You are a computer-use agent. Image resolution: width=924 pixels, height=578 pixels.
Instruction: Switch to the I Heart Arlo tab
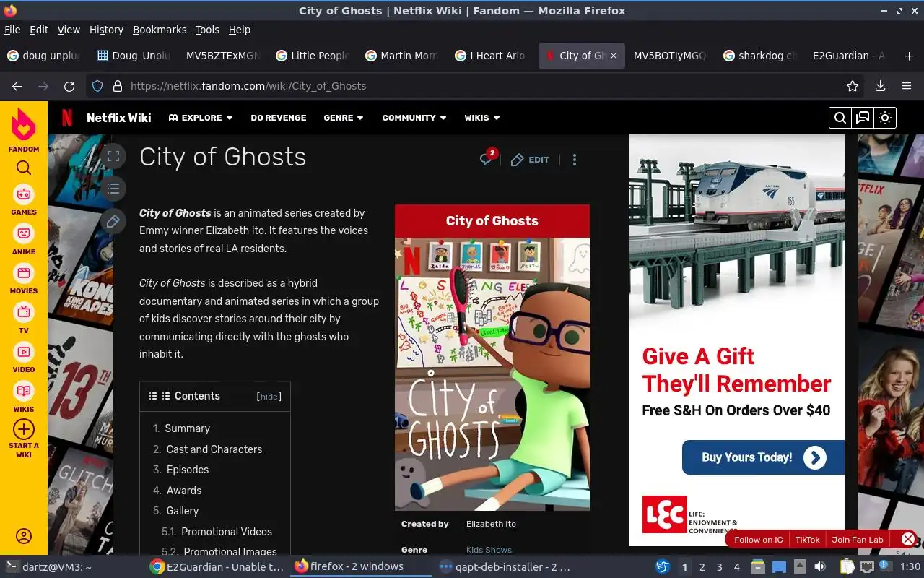tap(491, 56)
